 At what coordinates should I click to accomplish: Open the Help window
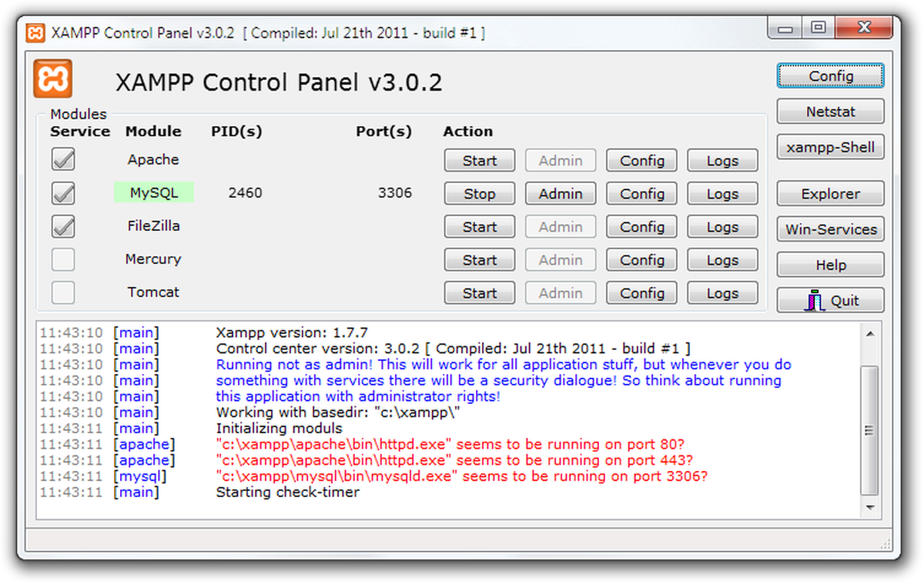pyautogui.click(x=830, y=264)
